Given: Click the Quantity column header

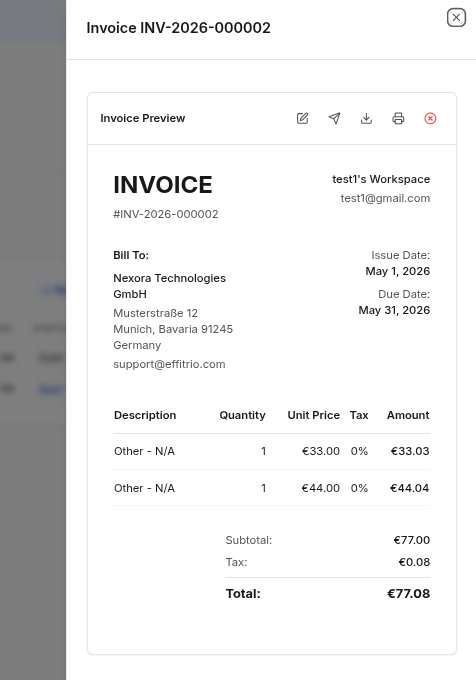Looking at the screenshot, I should click(242, 415).
